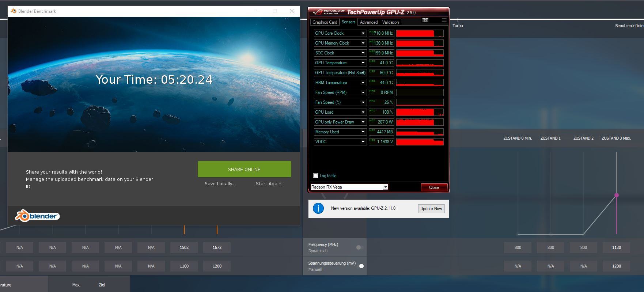The height and width of the screenshot is (292, 644).
Task: Open the GPU only Power Draw dropdown
Action: [x=363, y=122]
